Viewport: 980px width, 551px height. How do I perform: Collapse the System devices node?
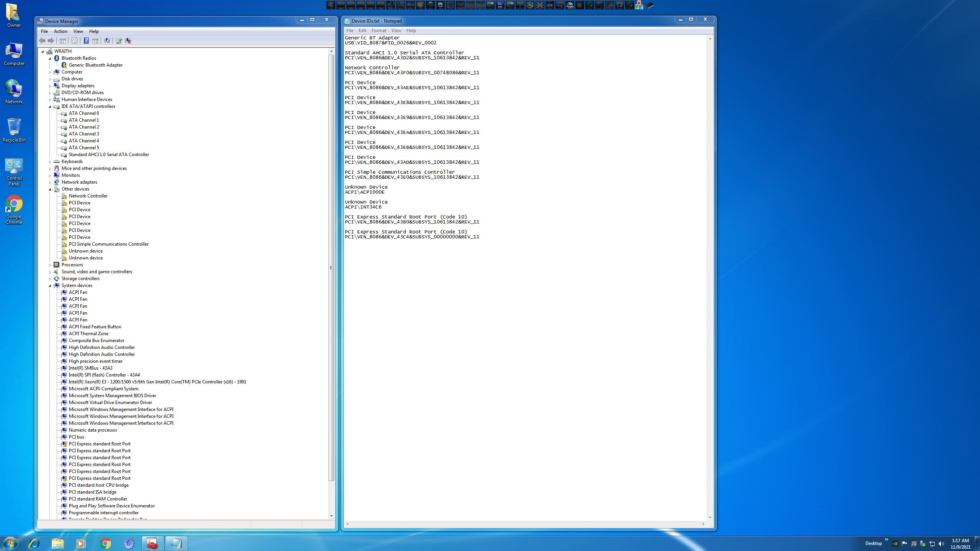50,286
